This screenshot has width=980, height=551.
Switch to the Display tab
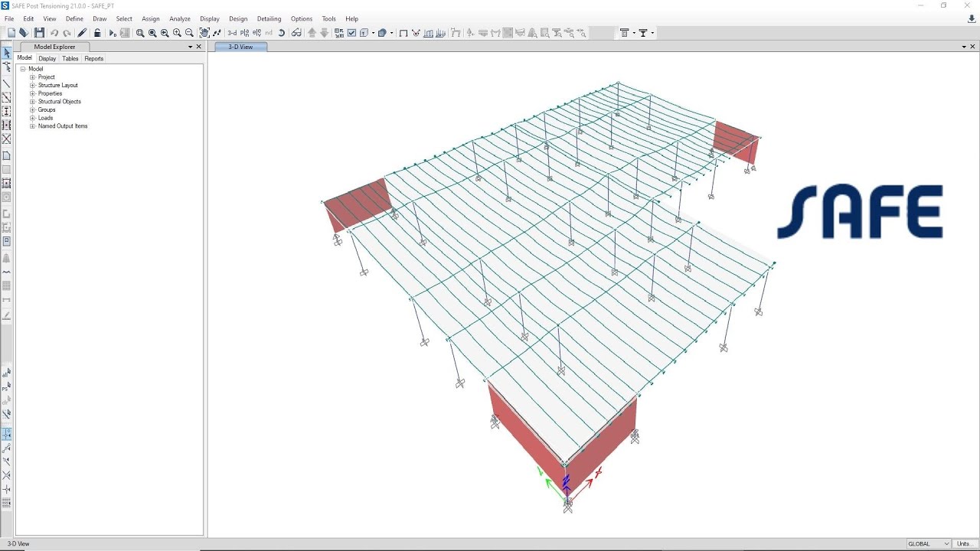point(47,58)
